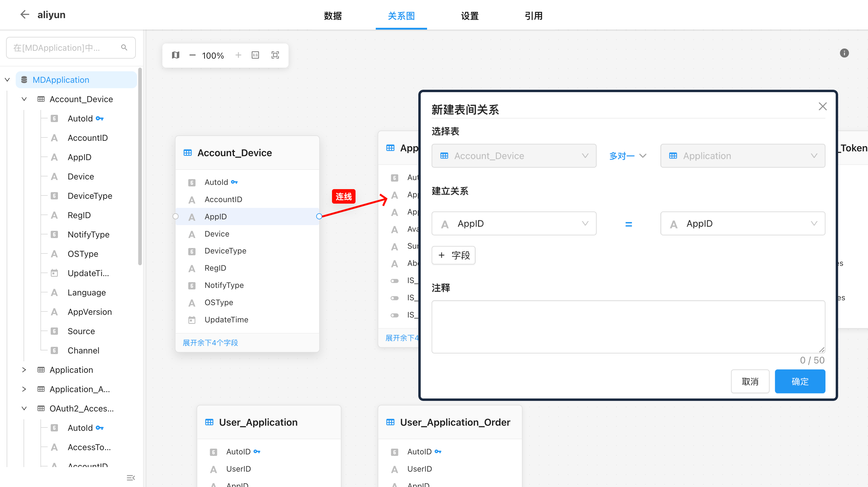Expand the Application_A... tree node

coord(24,389)
